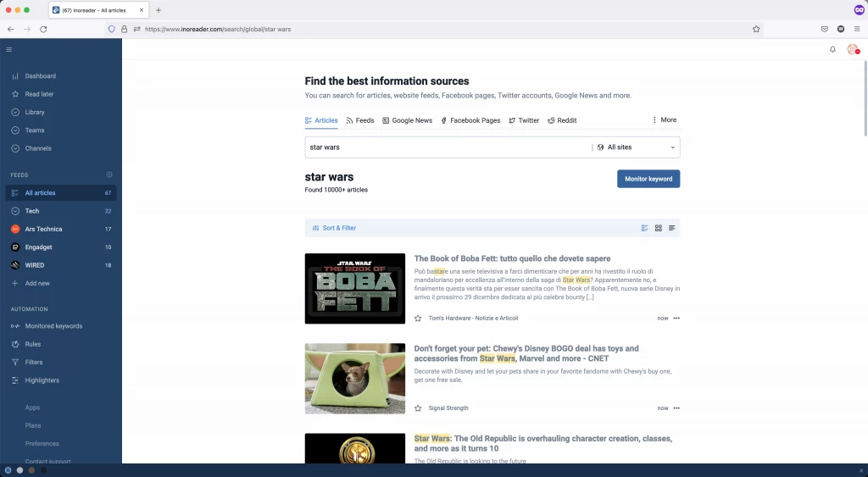
Task: Switch to list view layout icon
Action: point(645,228)
